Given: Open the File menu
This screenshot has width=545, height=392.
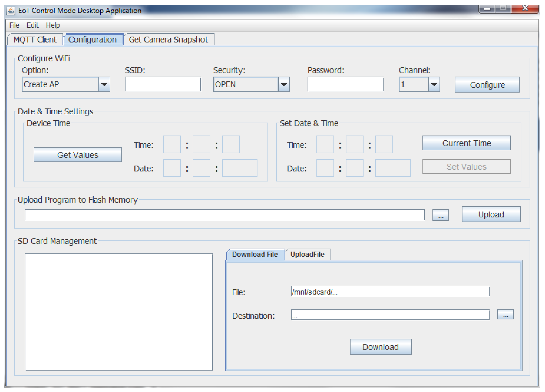Looking at the screenshot, I should coord(14,25).
